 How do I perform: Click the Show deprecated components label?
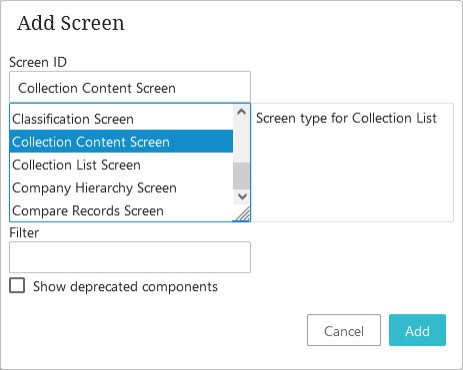[x=125, y=286]
